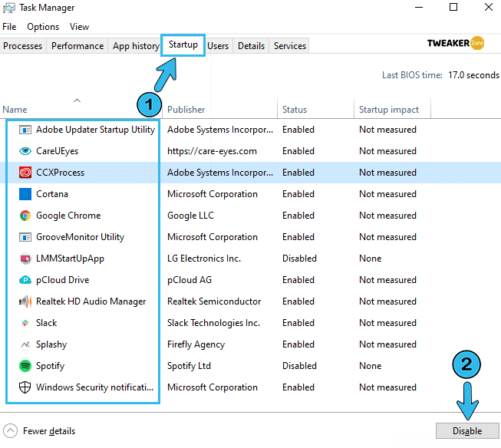The image size is (501, 448).
Task: Click the Enabled status in Cortana row
Action: [298, 194]
